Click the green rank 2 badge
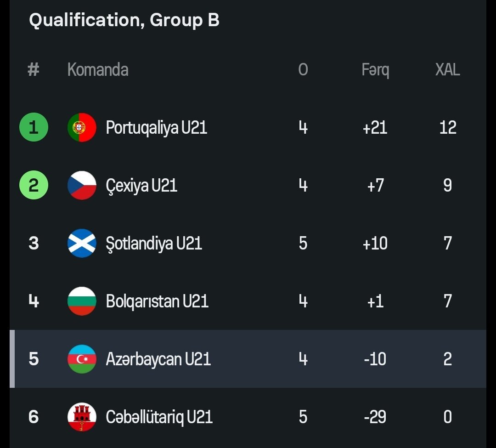This screenshot has height=448, width=496. (34, 185)
